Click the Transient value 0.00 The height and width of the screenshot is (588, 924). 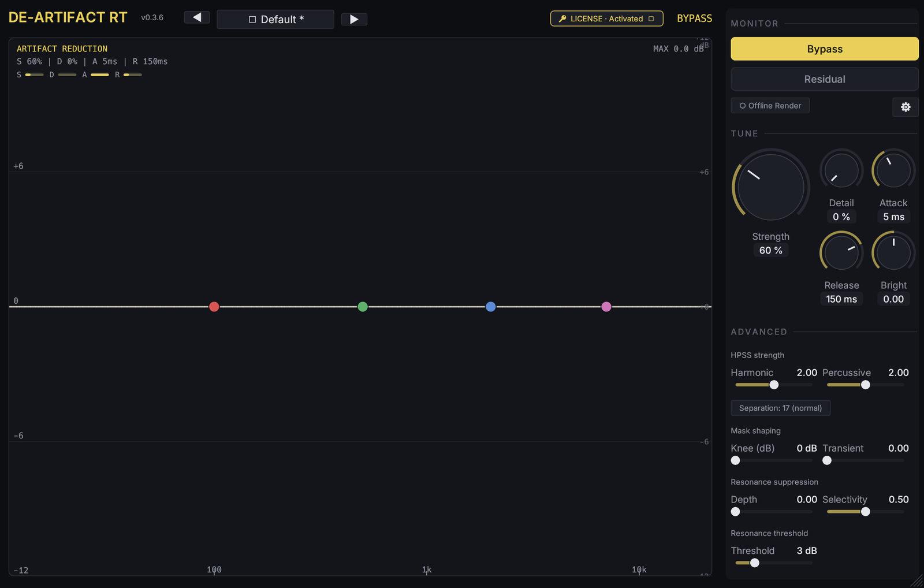(899, 448)
